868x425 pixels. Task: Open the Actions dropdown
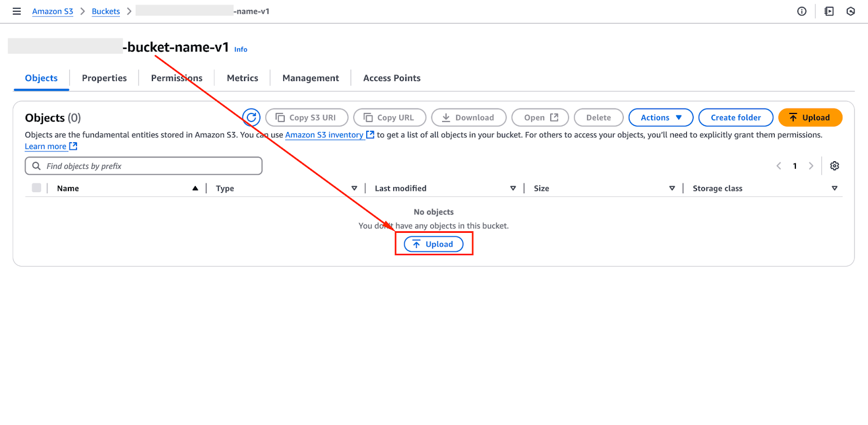(661, 117)
